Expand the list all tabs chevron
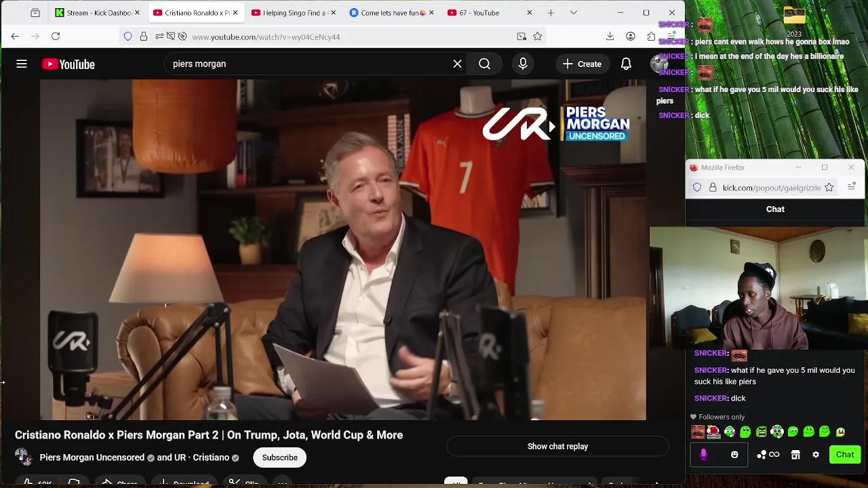 [x=574, y=13]
